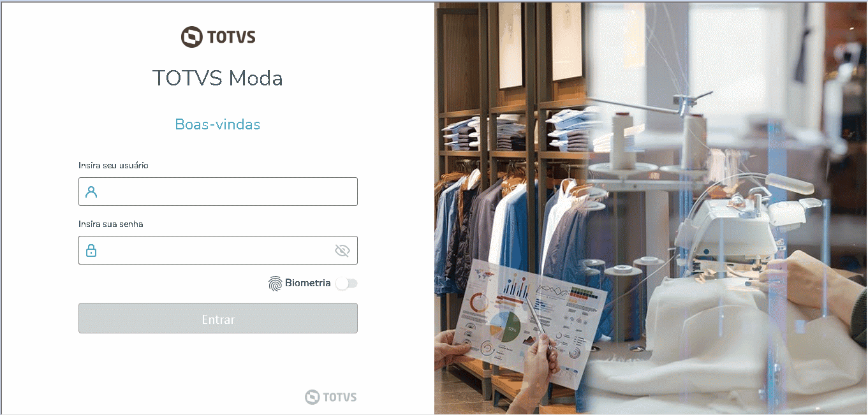Click the padlock icon in password field
The width and height of the screenshot is (868, 415).
click(x=91, y=250)
